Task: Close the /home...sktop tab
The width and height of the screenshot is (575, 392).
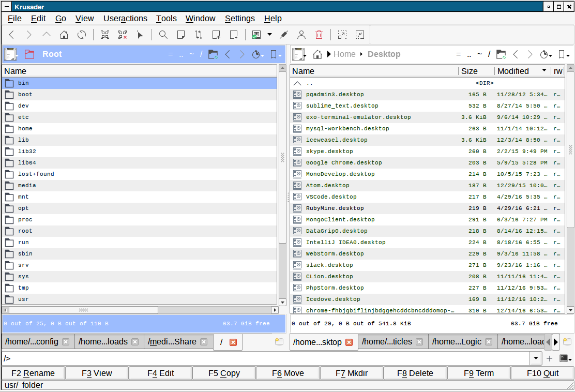Action: pyautogui.click(x=349, y=342)
